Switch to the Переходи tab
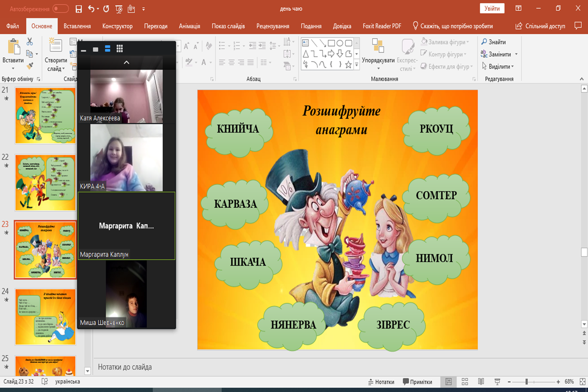Image resolution: width=588 pixels, height=392 pixels. point(156,26)
